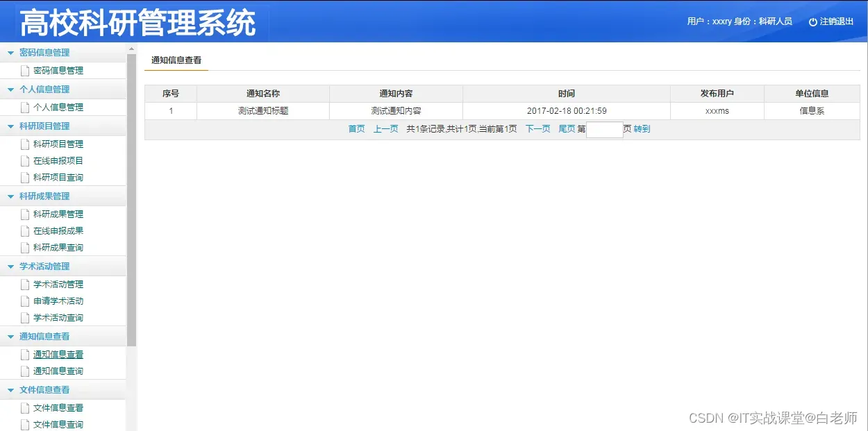The height and width of the screenshot is (431, 868).
Task: Click the document icon beside 在线申报项目
Action: (x=25, y=160)
